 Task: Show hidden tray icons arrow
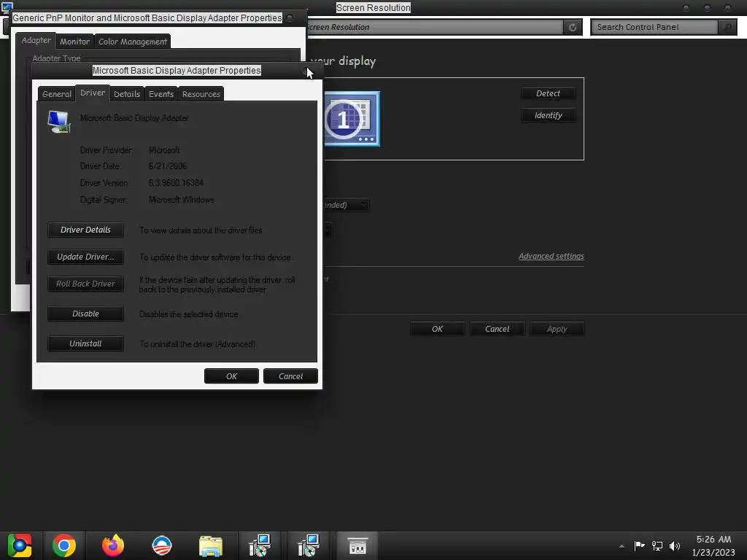[622, 546]
